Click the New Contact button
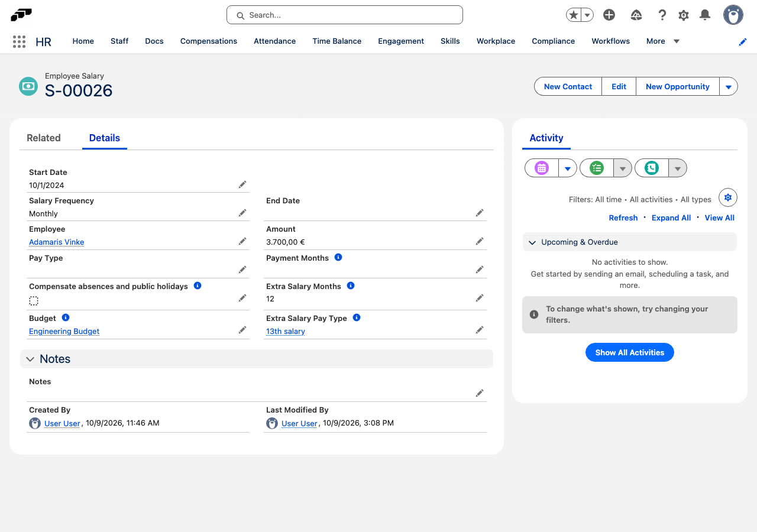Image resolution: width=757 pixels, height=532 pixels. point(568,87)
